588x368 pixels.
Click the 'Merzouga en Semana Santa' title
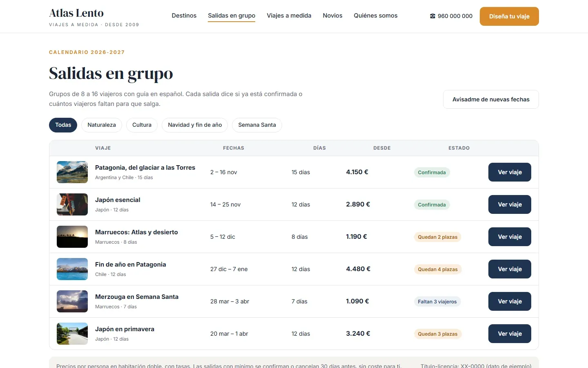(137, 297)
